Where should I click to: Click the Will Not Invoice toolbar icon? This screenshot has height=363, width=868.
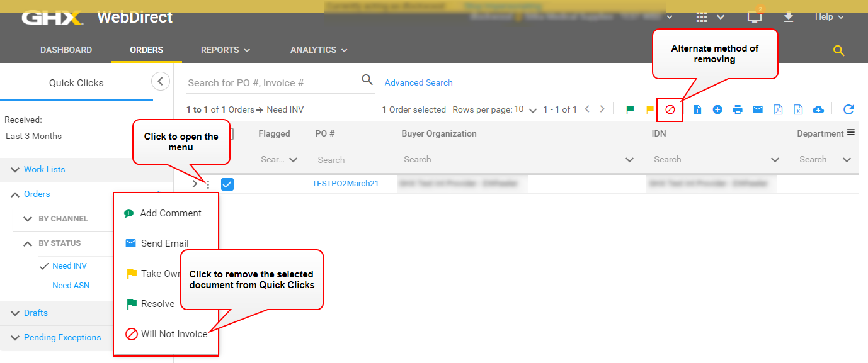click(670, 109)
